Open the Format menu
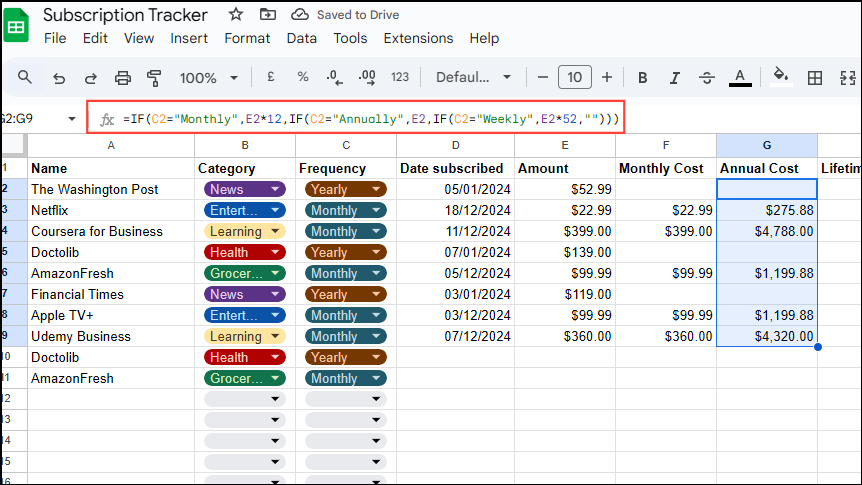This screenshot has width=862, height=485. point(247,38)
